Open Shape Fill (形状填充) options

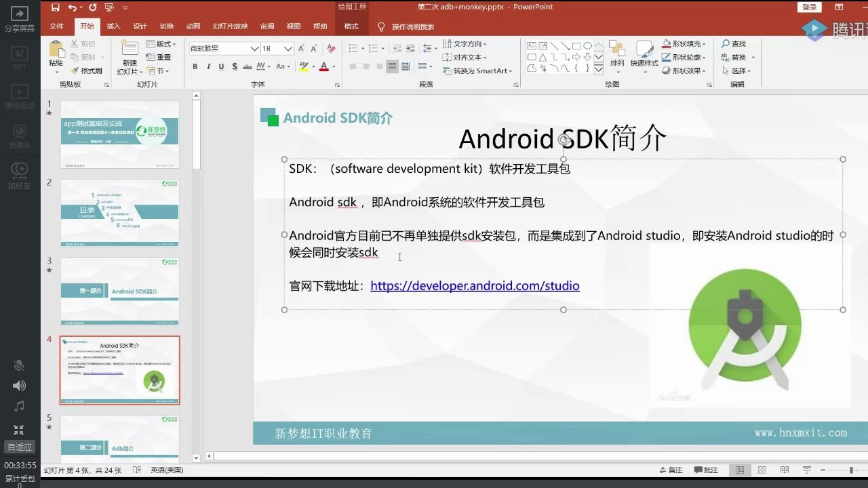click(x=684, y=44)
